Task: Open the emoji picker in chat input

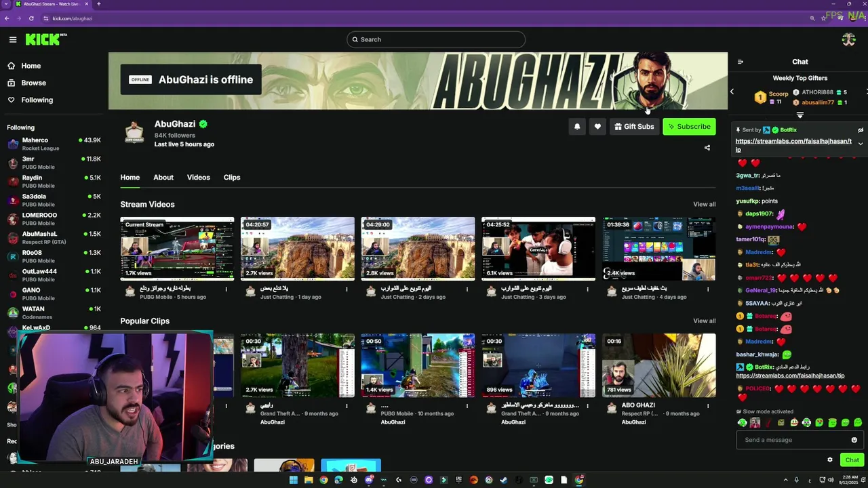Action: coord(854,440)
